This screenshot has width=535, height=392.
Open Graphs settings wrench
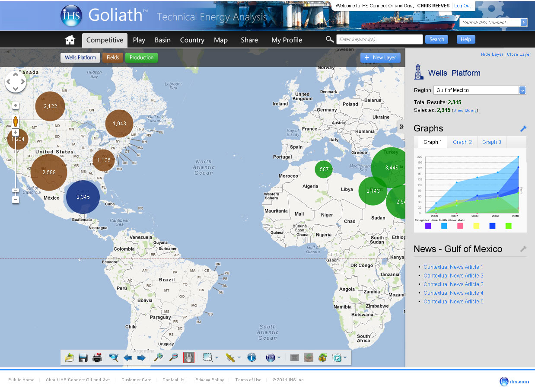pos(523,128)
